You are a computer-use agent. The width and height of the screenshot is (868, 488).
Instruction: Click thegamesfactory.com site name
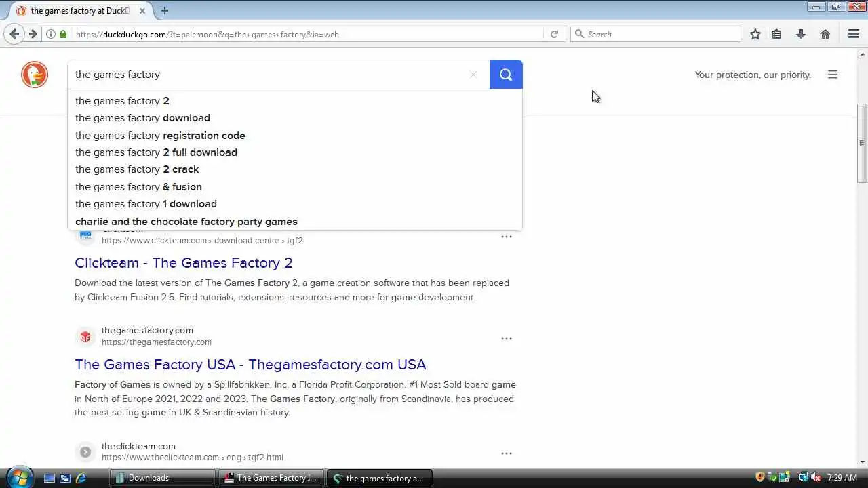click(147, 330)
